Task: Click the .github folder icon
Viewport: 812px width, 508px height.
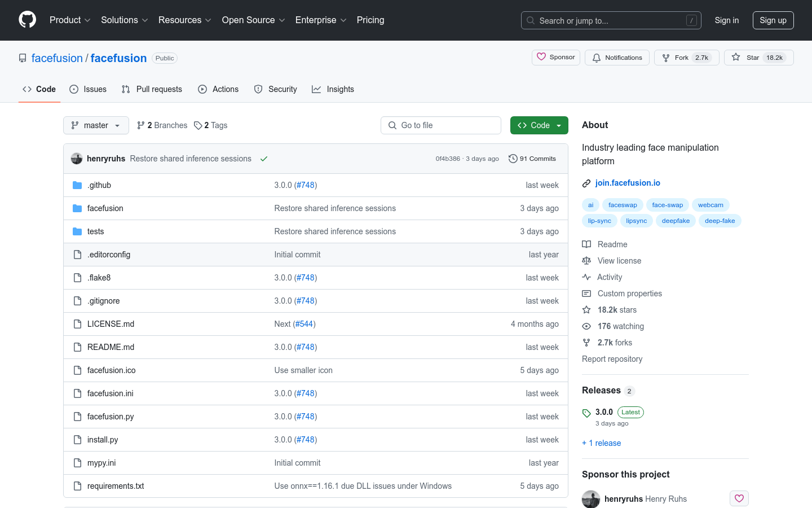Action: click(77, 185)
